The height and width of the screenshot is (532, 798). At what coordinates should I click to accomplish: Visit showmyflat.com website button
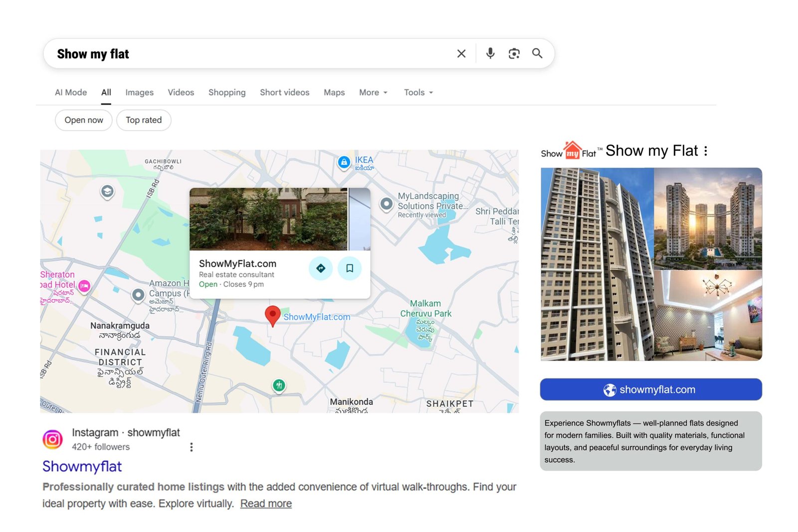click(651, 389)
